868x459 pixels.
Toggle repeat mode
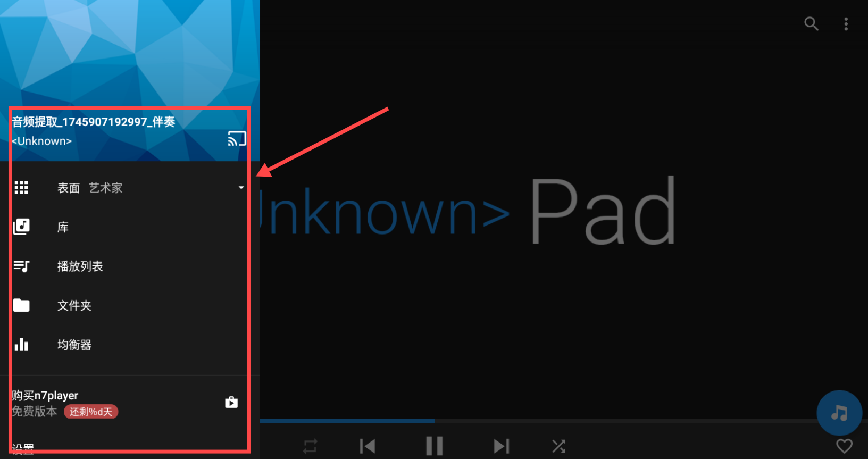click(310, 446)
